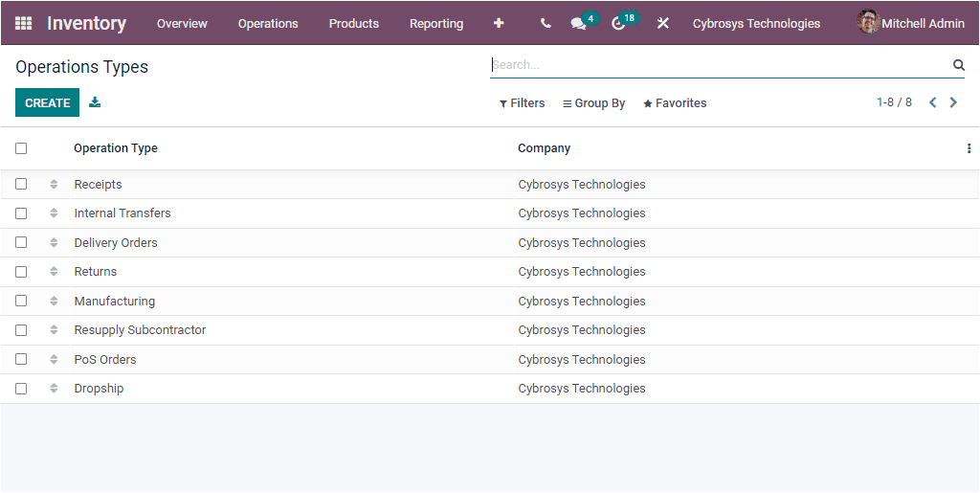Click the plus icon in top navbar
The width and height of the screenshot is (980, 493).
(499, 23)
